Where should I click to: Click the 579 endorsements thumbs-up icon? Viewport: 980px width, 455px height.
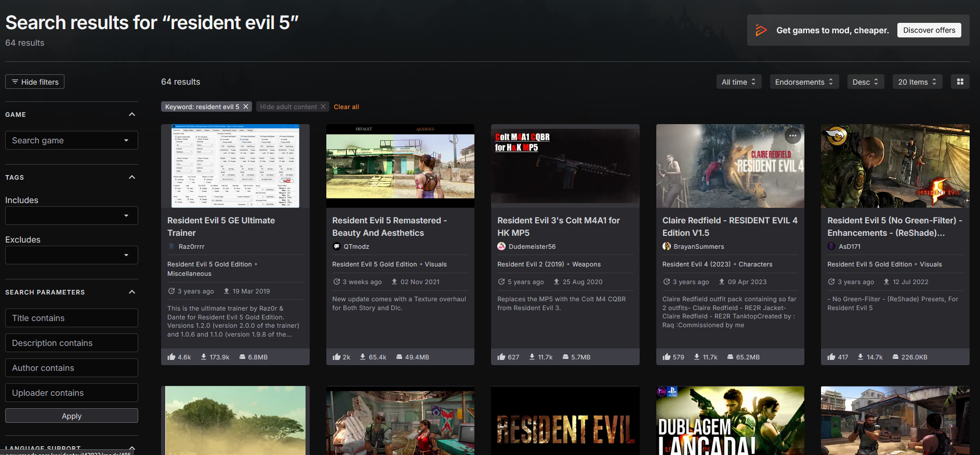pos(667,357)
